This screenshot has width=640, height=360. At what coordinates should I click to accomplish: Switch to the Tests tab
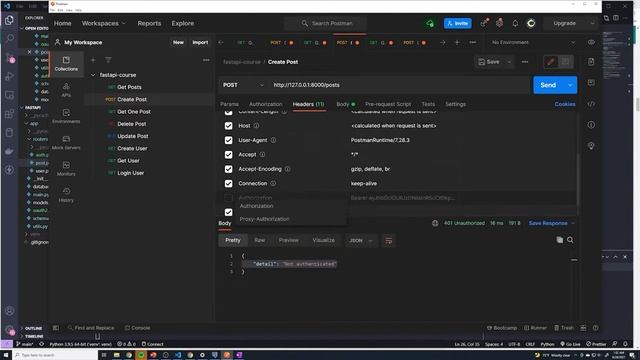(x=428, y=104)
